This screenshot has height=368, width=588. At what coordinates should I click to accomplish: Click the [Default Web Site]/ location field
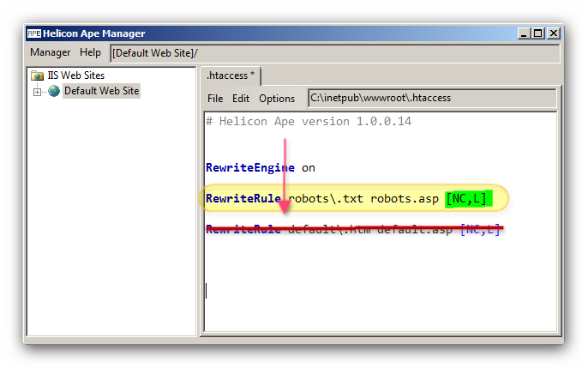[334, 53]
